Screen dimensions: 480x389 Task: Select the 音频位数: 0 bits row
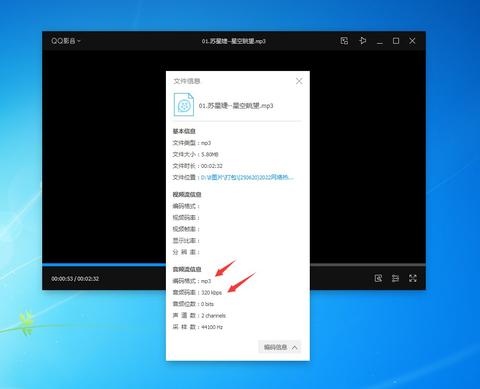[193, 304]
